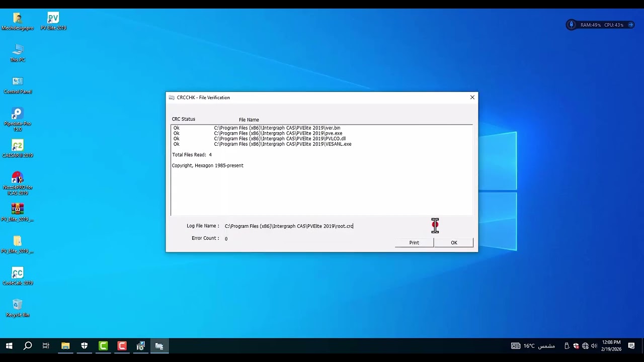The image size is (644, 362).
Task: Click the Copyright, Hexagon 1985-present text
Action: [207, 165]
